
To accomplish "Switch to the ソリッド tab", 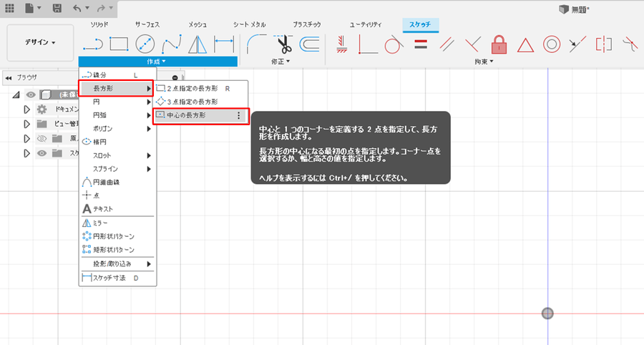I will 99,24.
